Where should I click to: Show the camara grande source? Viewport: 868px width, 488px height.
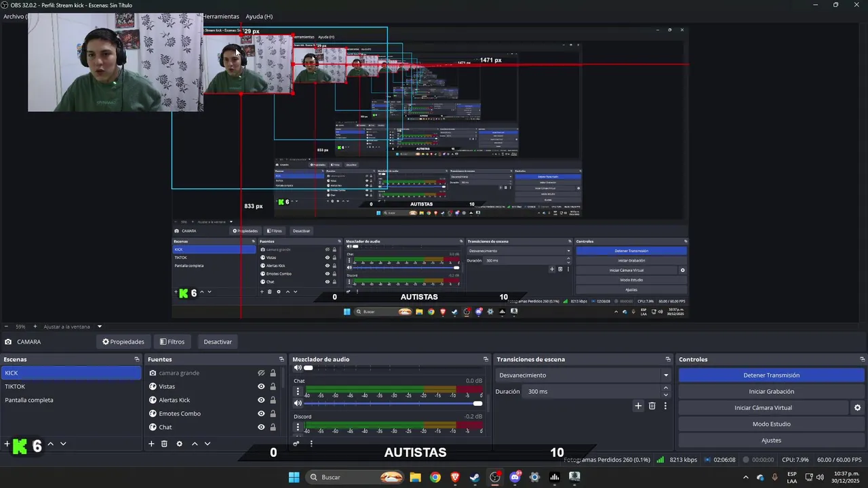[261, 373]
